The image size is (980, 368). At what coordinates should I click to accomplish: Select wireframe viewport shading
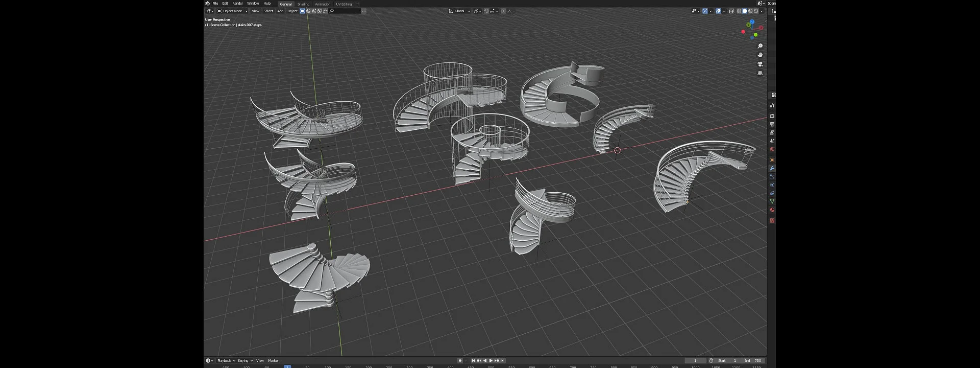click(x=739, y=11)
